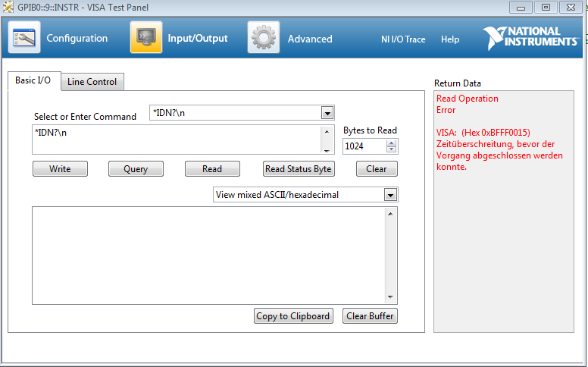Increase Bytes to Read value
Screen dimensions: 588x367
point(391,143)
